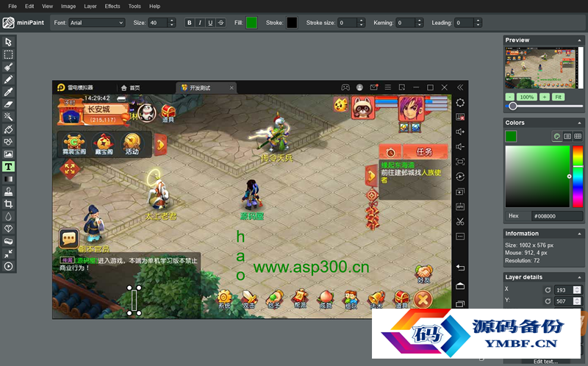
Task: Select the Sharpen diamond tool
Action: [8, 229]
